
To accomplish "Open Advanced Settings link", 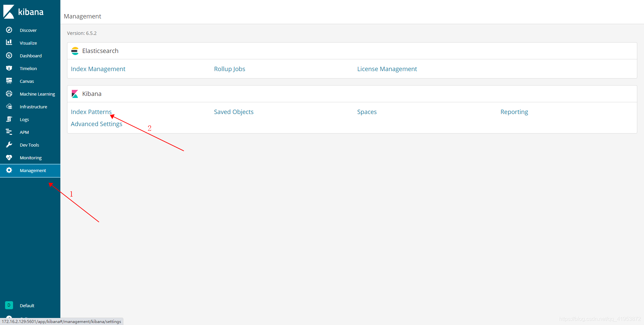I will tap(97, 124).
